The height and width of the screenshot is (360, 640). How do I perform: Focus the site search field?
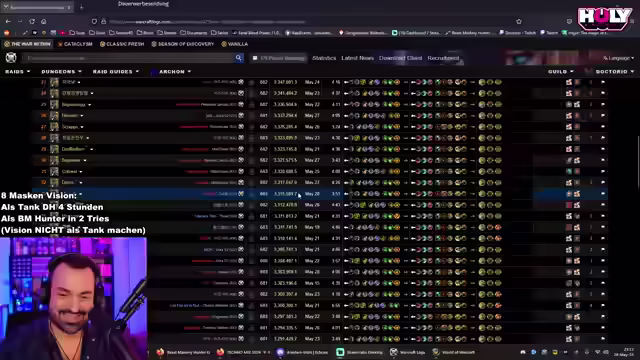pos(129,58)
